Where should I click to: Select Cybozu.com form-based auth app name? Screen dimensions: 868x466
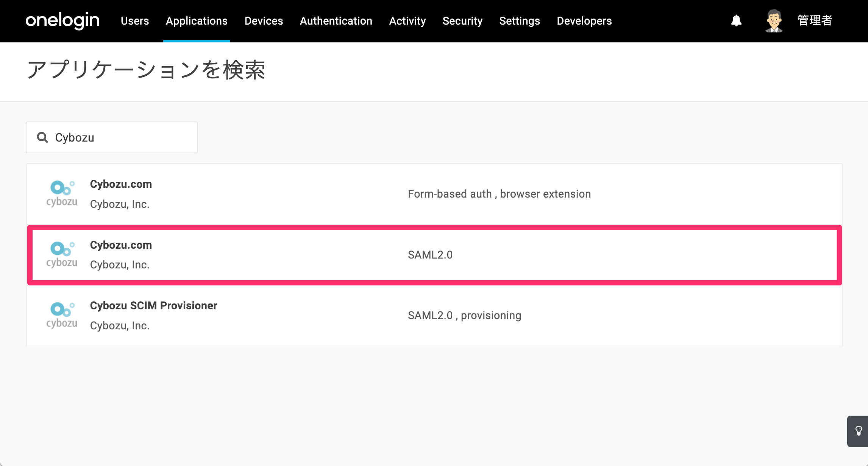[121, 184]
